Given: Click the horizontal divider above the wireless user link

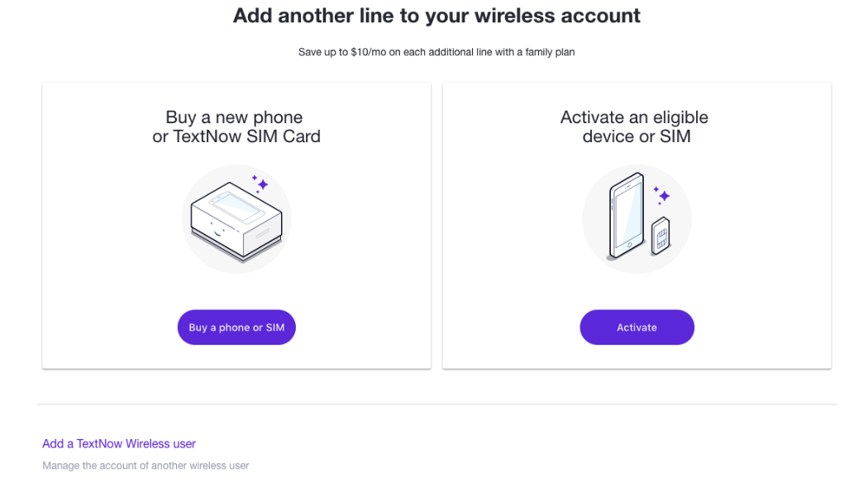Looking at the screenshot, I should click(436, 404).
